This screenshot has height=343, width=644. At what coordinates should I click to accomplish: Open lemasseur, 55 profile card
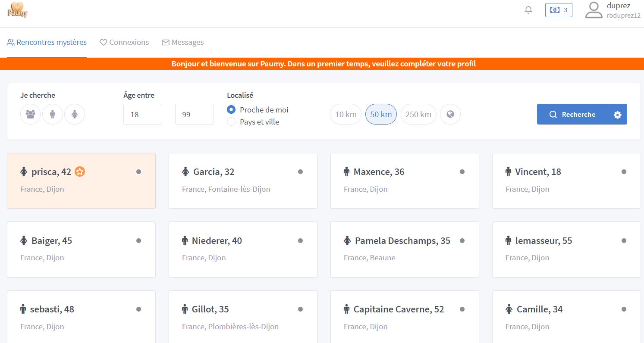566,249
